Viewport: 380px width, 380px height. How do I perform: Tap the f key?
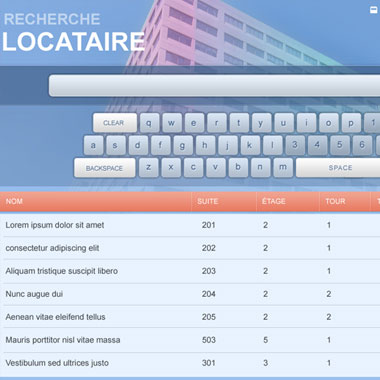160,145
